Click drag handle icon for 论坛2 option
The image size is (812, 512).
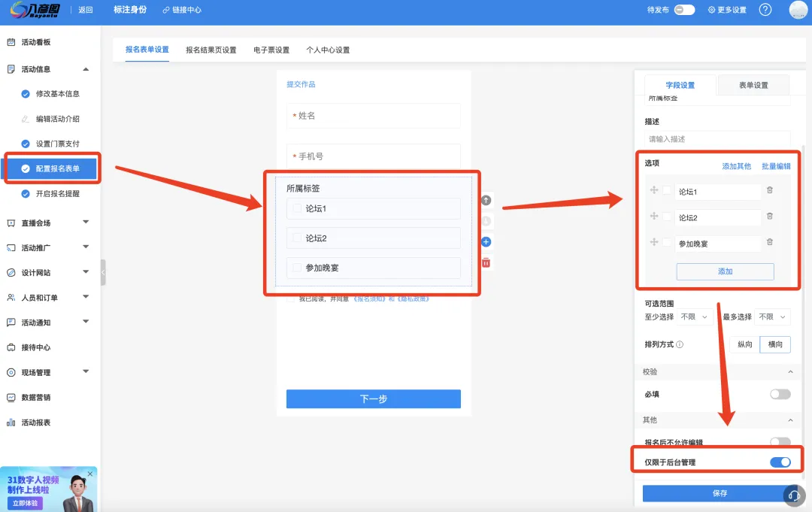point(654,217)
